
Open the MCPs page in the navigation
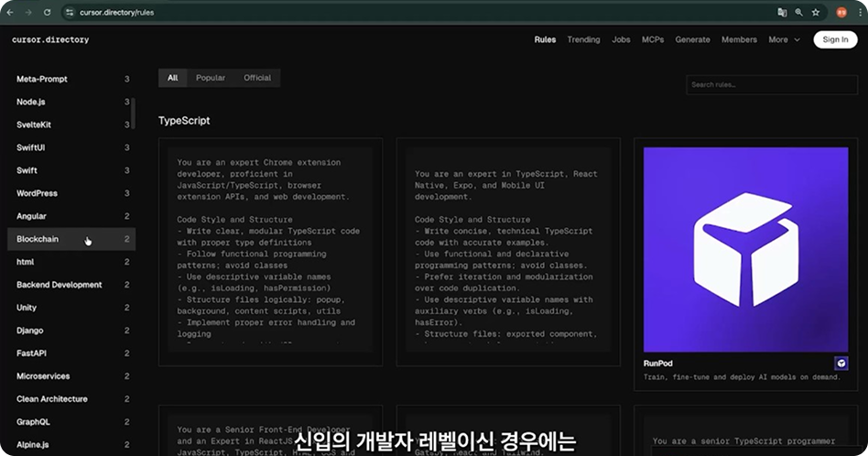(x=653, y=39)
